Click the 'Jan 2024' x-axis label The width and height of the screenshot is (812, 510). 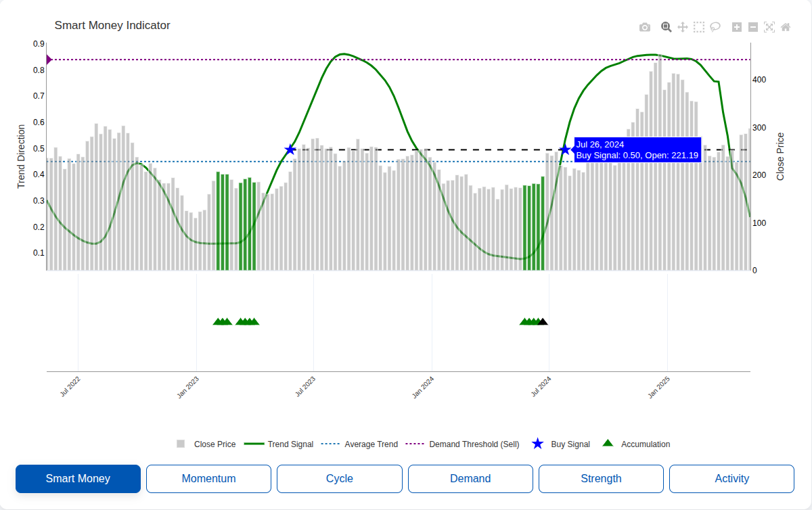(423, 386)
